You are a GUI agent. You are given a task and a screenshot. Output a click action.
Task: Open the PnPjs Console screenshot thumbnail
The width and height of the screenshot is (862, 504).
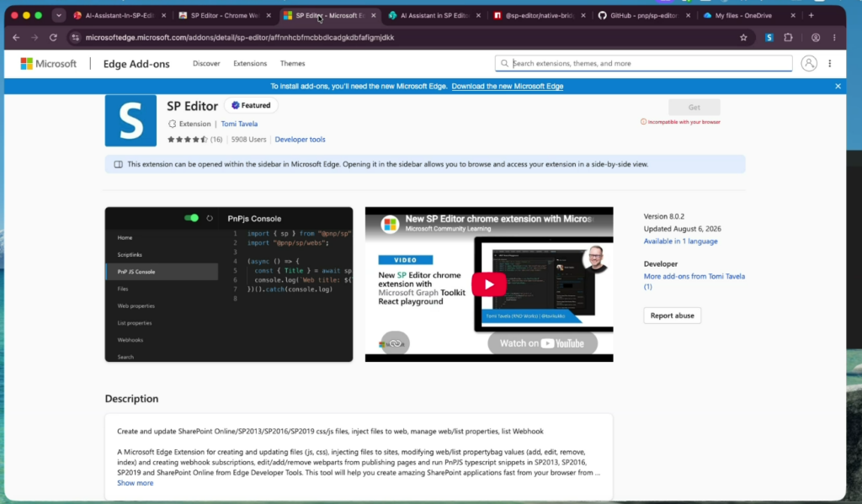(x=229, y=284)
